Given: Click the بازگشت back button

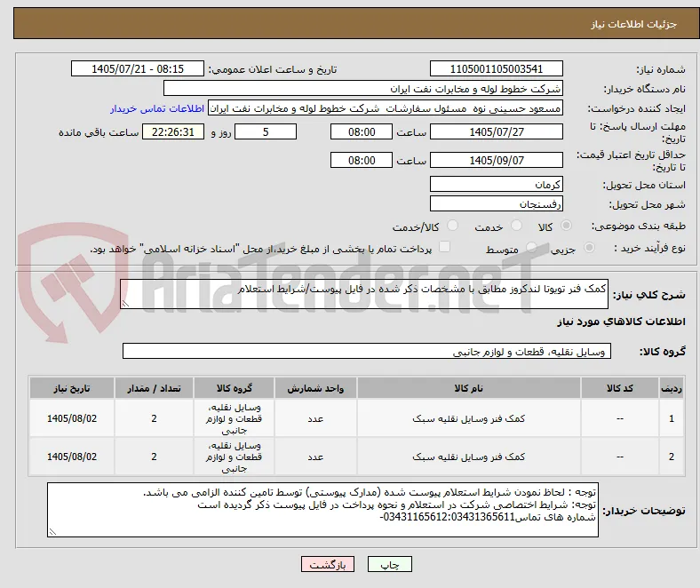Looking at the screenshot, I should click(328, 564).
